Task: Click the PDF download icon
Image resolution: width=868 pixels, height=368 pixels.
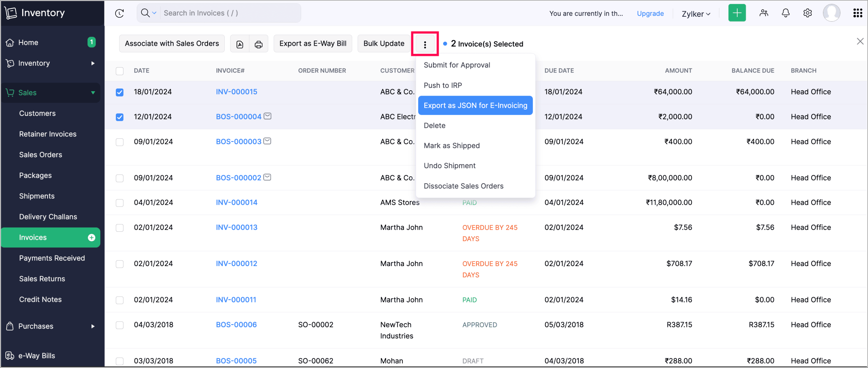Action: click(240, 44)
